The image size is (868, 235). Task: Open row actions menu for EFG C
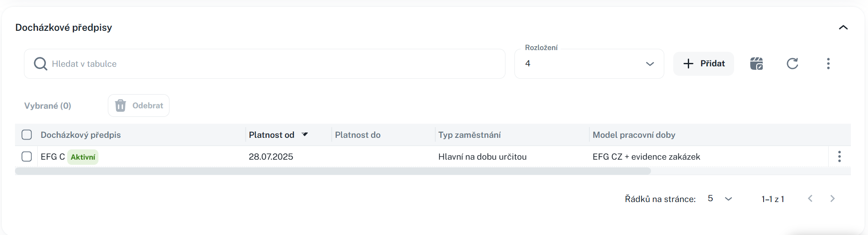coord(839,157)
